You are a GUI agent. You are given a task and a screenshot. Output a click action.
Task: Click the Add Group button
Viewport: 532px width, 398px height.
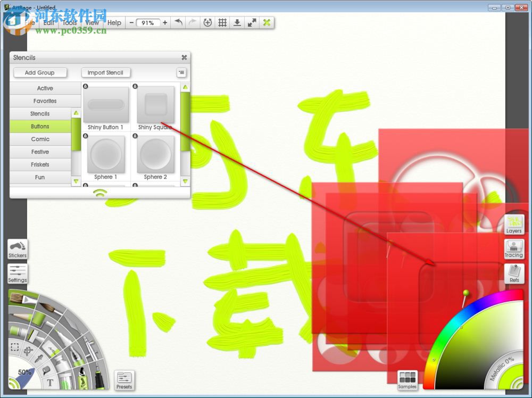(x=40, y=72)
